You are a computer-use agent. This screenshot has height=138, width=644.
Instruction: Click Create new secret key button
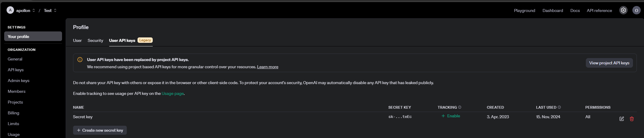coord(100,130)
